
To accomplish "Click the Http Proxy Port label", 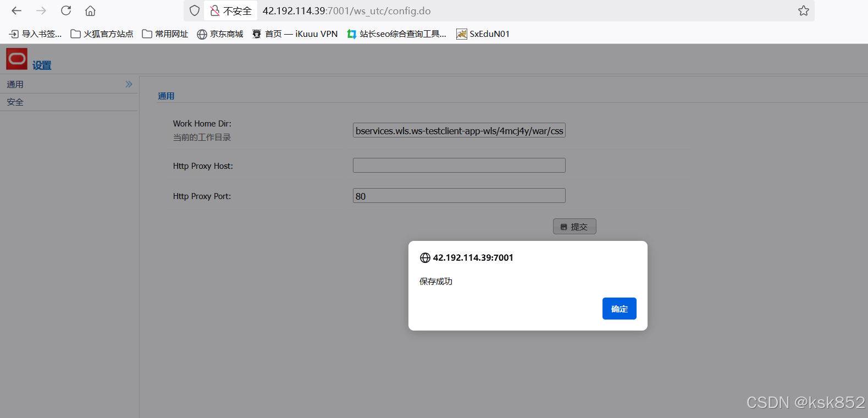I will point(202,196).
